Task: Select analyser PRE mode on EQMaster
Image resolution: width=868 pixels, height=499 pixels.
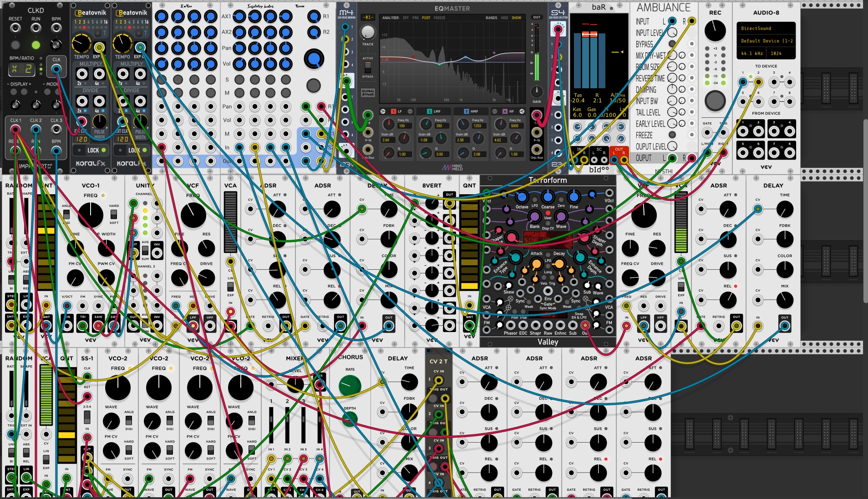Action: [x=416, y=18]
